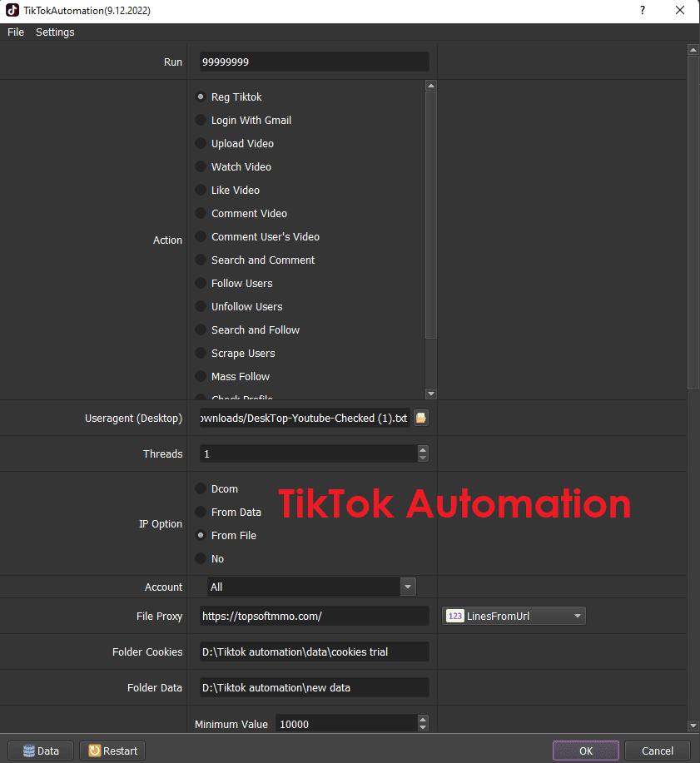Click the Data button
Viewport: 700px width, 763px height.
pyautogui.click(x=41, y=751)
